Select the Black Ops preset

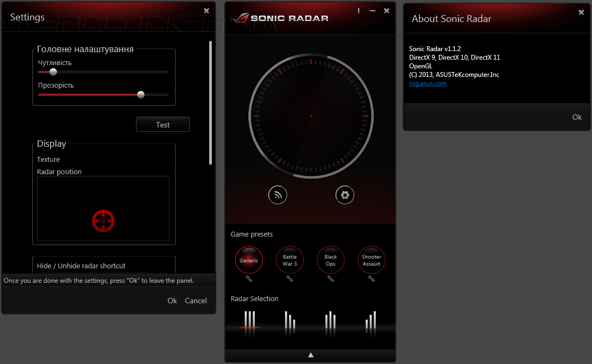tap(330, 260)
